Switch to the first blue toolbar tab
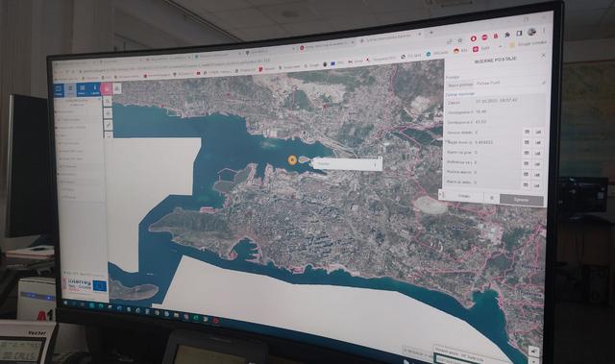The height and width of the screenshot is (364, 615). pos(59,89)
